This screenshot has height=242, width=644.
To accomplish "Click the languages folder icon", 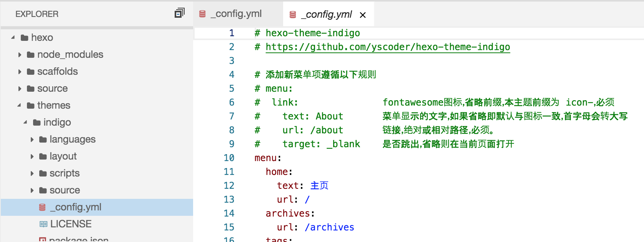I will (43, 139).
